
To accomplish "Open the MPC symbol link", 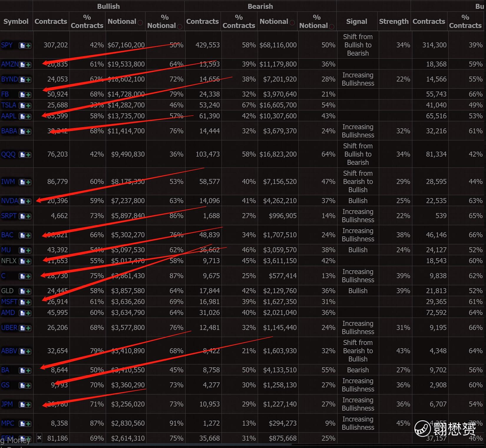I will (x=8, y=423).
